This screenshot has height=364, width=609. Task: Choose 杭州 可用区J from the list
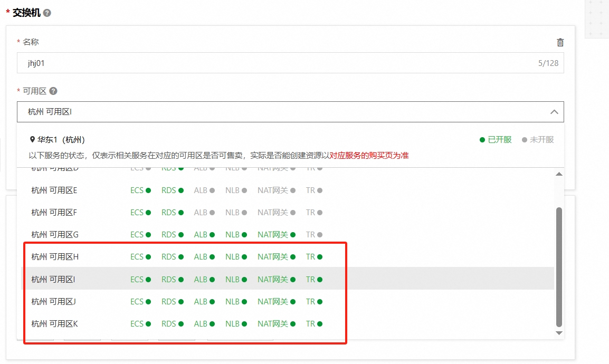pos(54,302)
